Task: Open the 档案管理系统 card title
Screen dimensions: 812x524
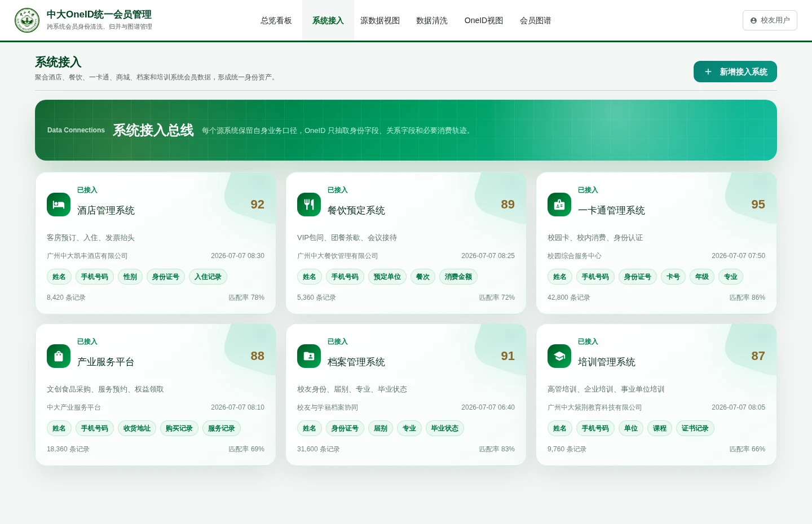Action: coord(356,362)
